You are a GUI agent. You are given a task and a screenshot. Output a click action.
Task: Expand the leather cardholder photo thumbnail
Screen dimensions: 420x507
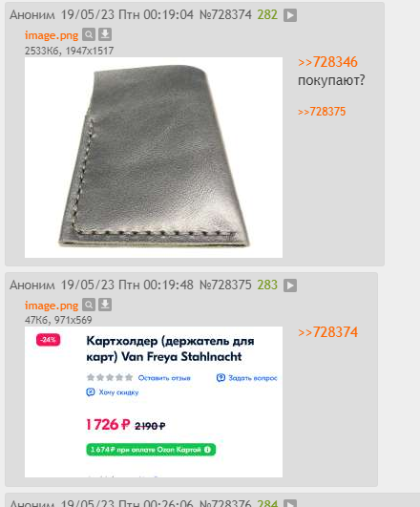point(154,158)
